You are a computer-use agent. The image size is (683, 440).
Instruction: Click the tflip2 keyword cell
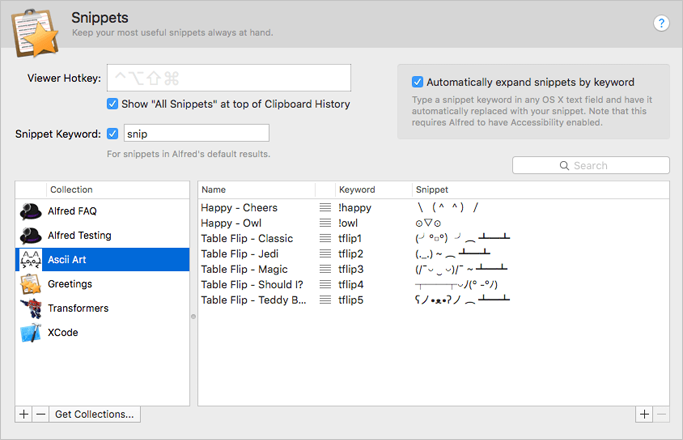(x=351, y=254)
